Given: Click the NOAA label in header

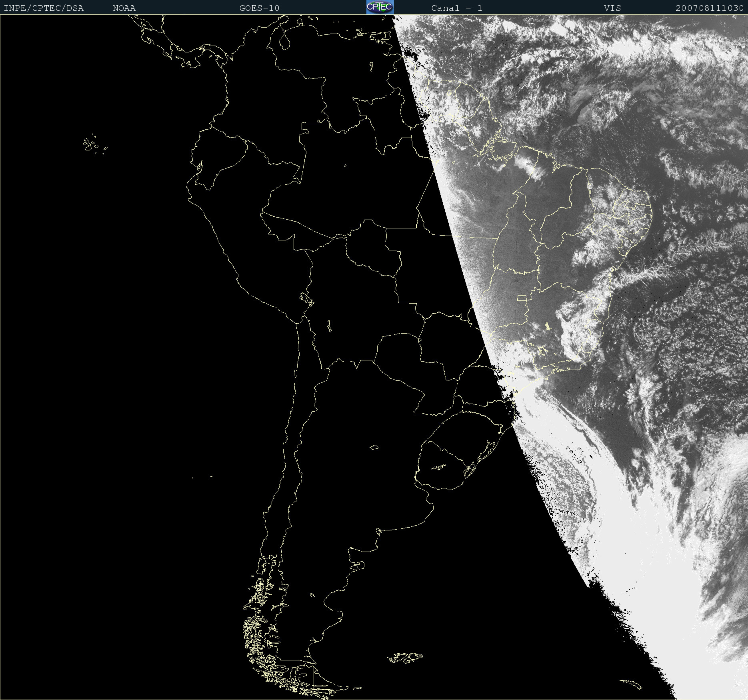Looking at the screenshot, I should click(124, 8).
